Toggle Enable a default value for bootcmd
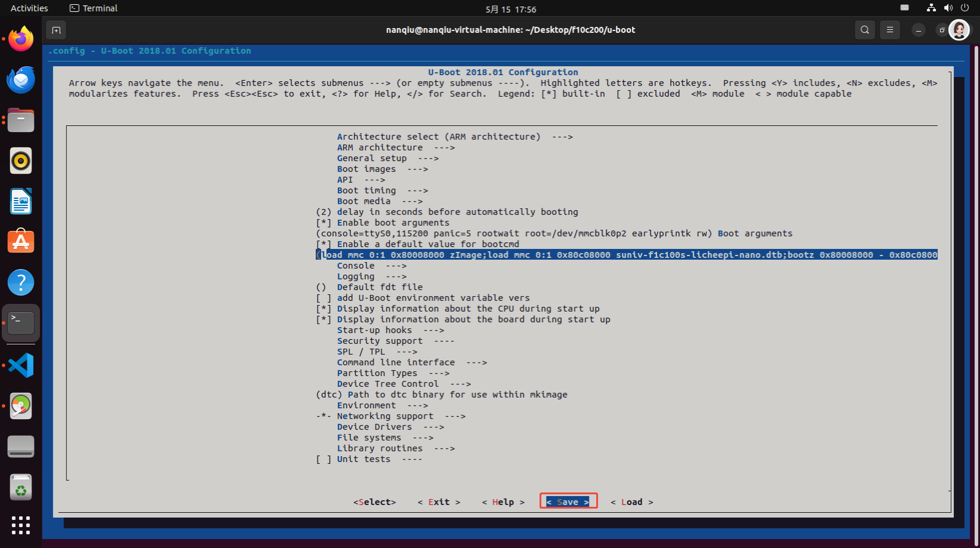 click(417, 244)
